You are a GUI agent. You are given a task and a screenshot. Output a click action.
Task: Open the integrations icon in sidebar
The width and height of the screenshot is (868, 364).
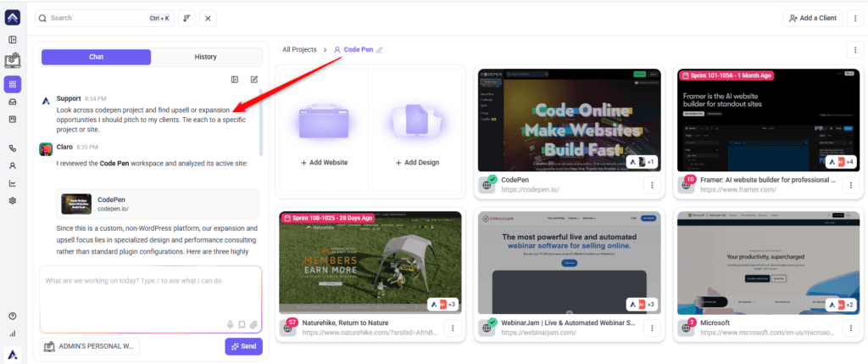[x=12, y=148]
